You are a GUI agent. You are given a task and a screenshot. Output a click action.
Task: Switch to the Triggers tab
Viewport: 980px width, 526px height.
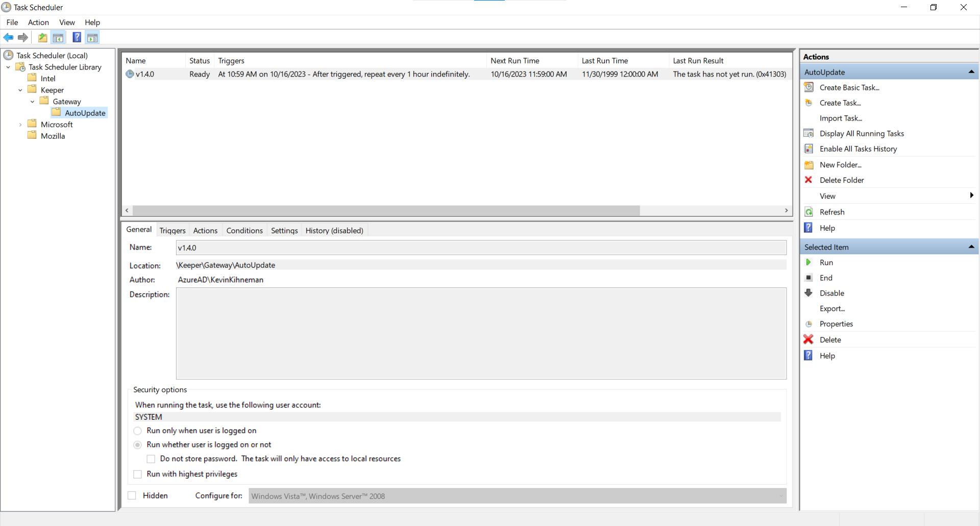click(x=173, y=231)
